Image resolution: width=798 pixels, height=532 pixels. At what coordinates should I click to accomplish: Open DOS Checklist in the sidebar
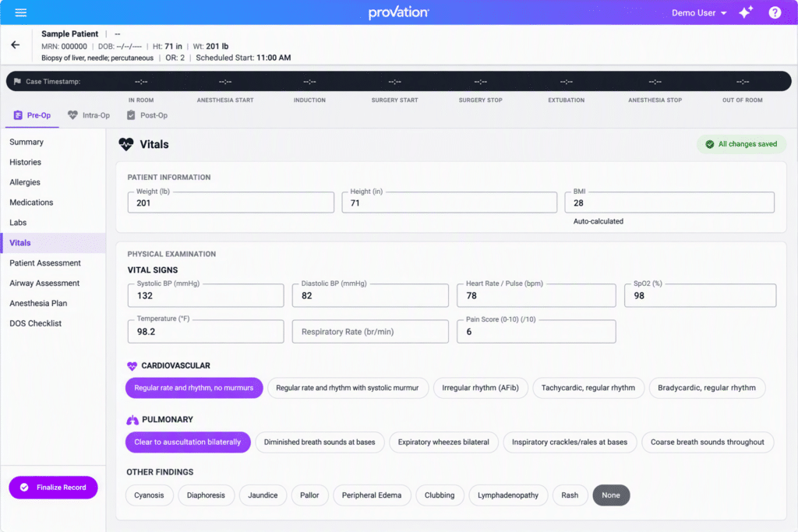pyautogui.click(x=53, y=323)
